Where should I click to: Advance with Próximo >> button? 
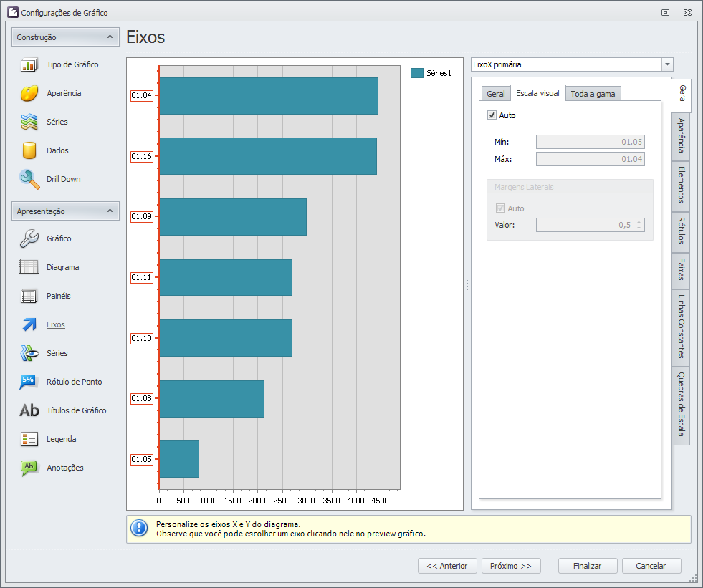pos(511,566)
